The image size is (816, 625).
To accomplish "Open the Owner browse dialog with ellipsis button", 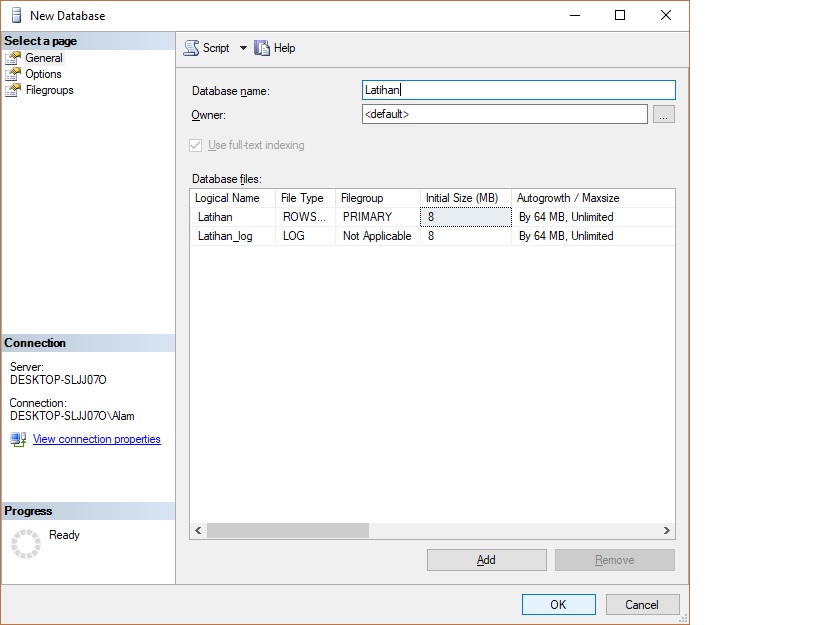I will pyautogui.click(x=663, y=113).
